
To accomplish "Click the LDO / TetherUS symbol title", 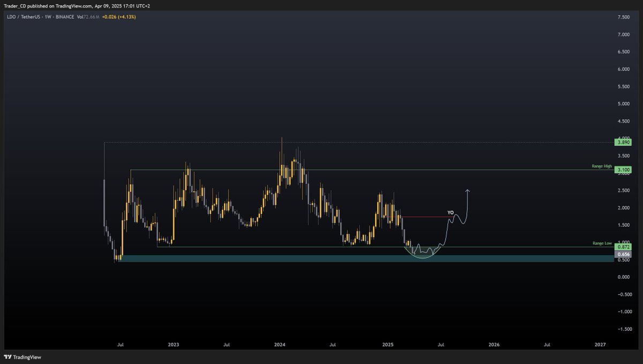I will pos(23,17).
